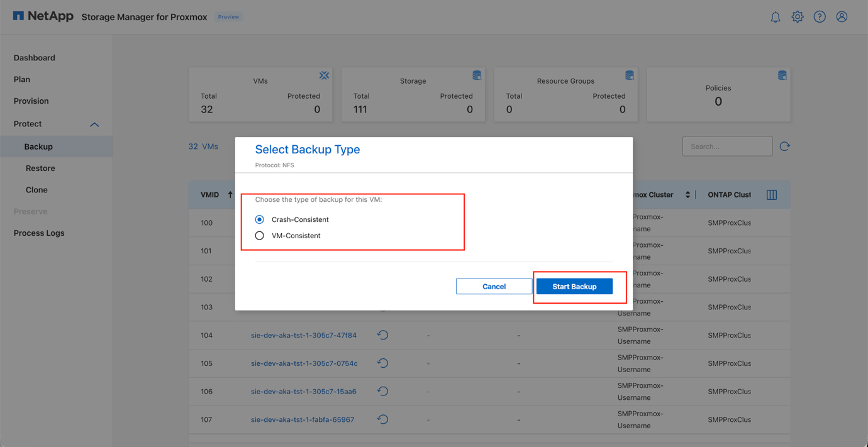Open the help question mark icon
This screenshot has width=868, height=447.
coord(819,16)
